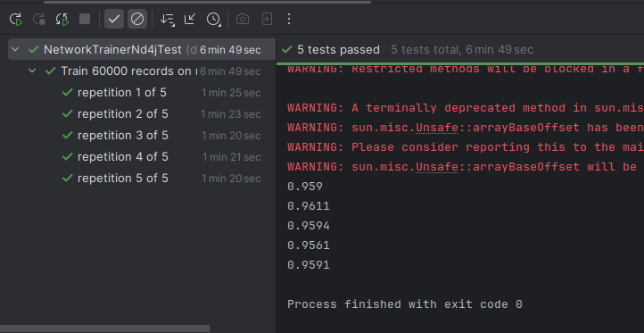The width and height of the screenshot is (644, 333).
Task: Click the green check beside repetition 1
Action: [68, 93]
